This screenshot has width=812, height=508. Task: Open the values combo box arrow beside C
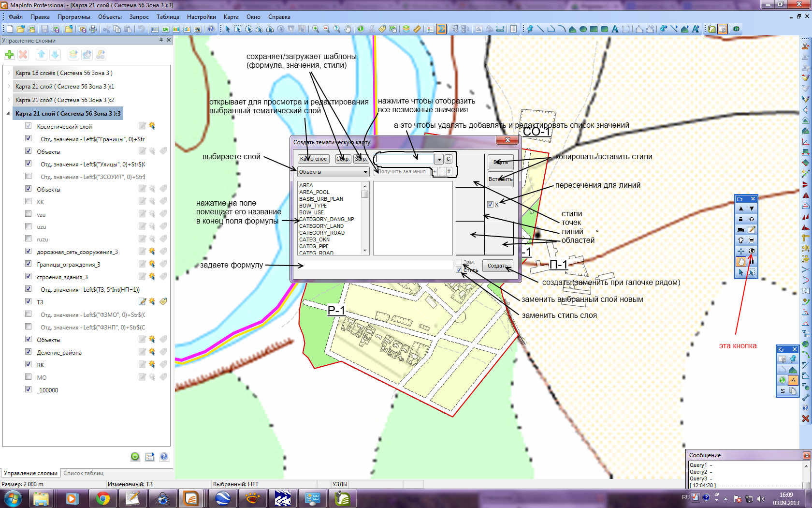pos(439,159)
